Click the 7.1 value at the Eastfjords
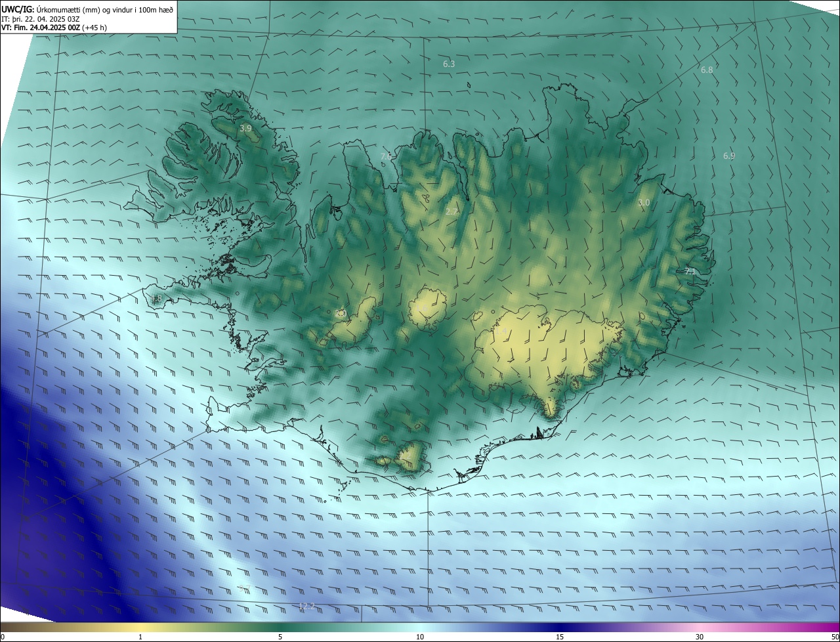The height and width of the screenshot is (642, 840). point(690,271)
